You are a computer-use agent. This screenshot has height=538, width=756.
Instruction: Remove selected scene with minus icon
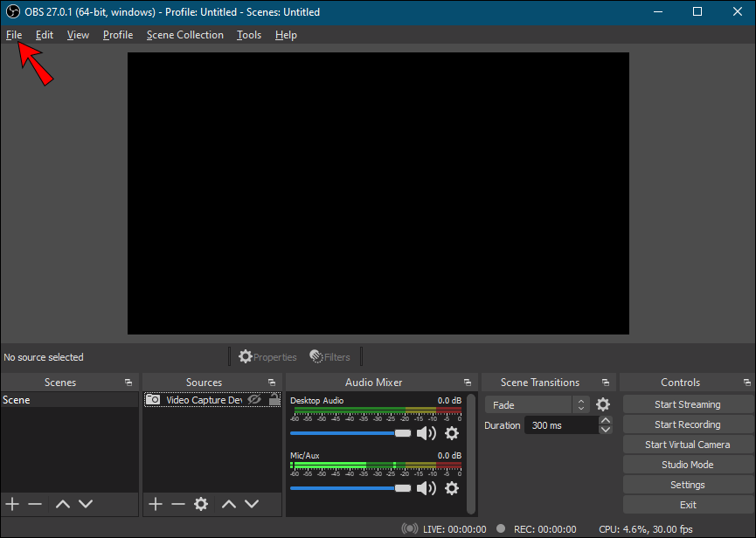[35, 504]
